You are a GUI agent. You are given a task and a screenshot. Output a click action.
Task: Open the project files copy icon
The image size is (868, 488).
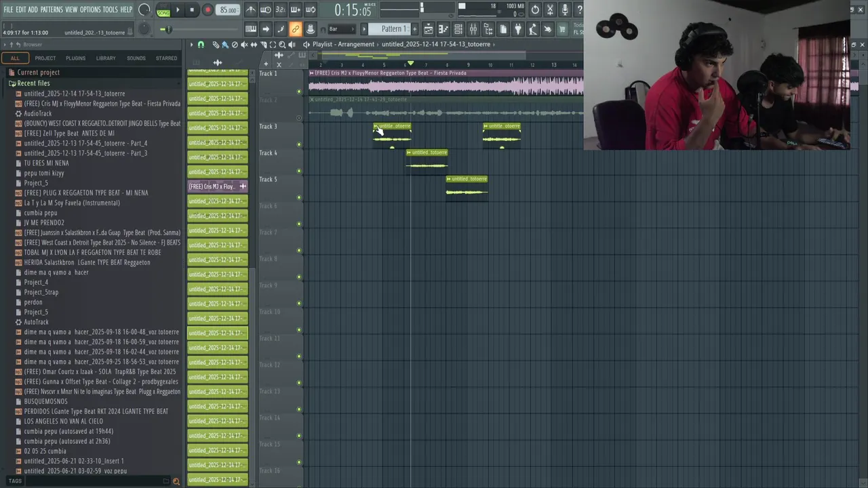[503, 29]
